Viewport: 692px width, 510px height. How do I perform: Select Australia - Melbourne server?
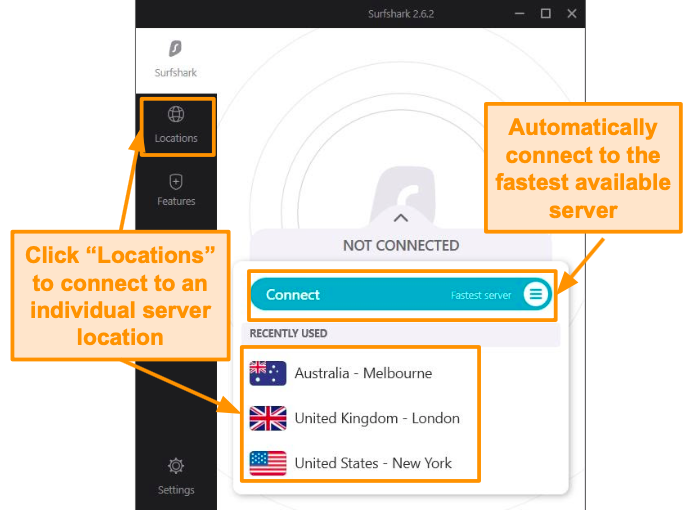pos(363,373)
